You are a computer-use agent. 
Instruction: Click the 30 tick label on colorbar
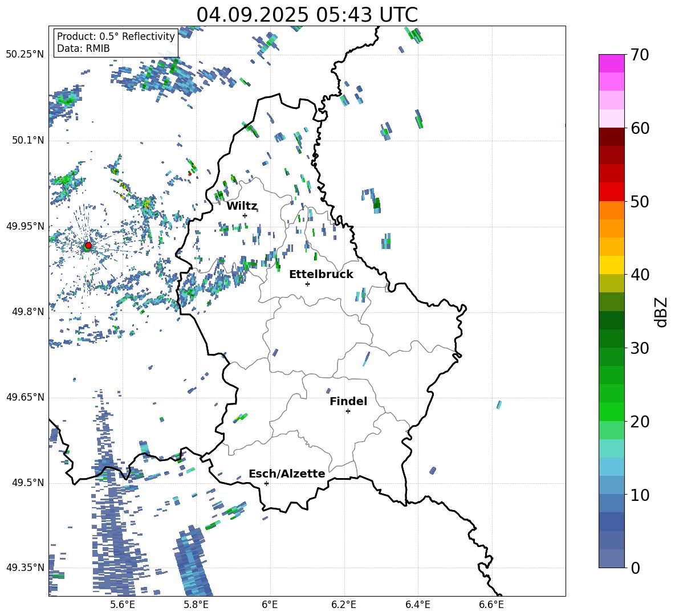[x=639, y=348]
